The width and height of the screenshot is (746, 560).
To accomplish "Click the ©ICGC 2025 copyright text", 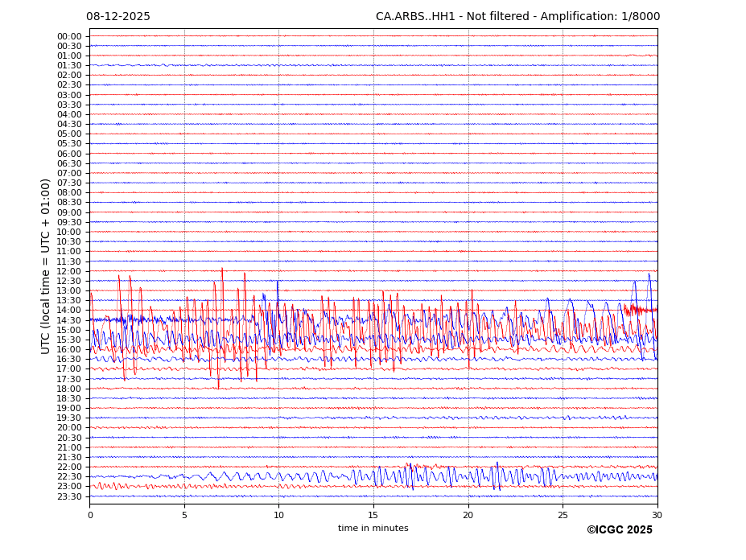I will point(619,529).
